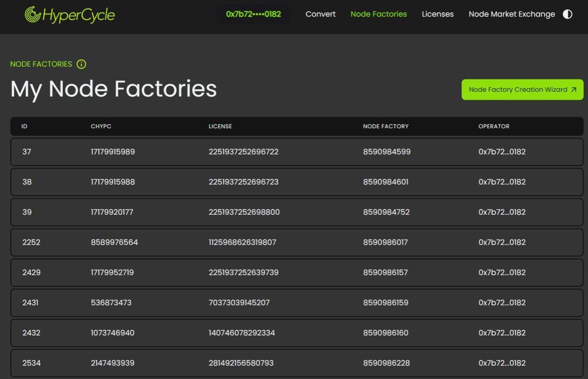Click license number 2251937252696722
588x379 pixels.
(x=244, y=152)
